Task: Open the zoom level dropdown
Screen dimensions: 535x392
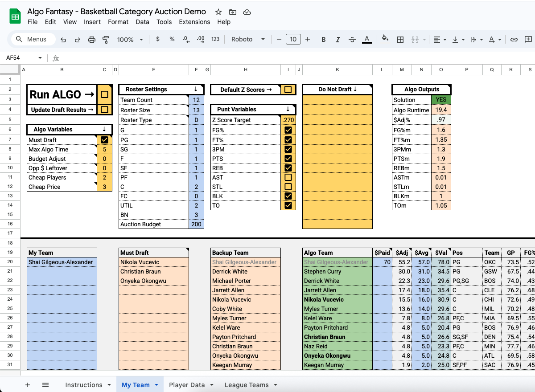Action: click(130, 40)
